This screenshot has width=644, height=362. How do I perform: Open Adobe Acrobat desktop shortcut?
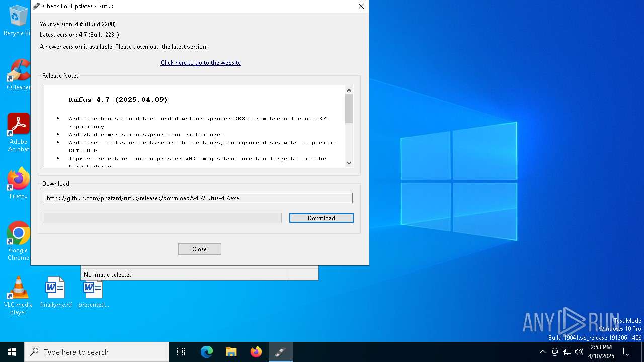[18, 133]
